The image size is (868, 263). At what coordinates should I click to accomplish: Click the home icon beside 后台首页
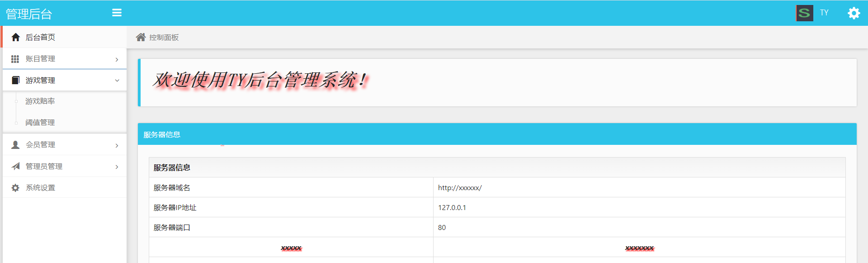(x=16, y=37)
